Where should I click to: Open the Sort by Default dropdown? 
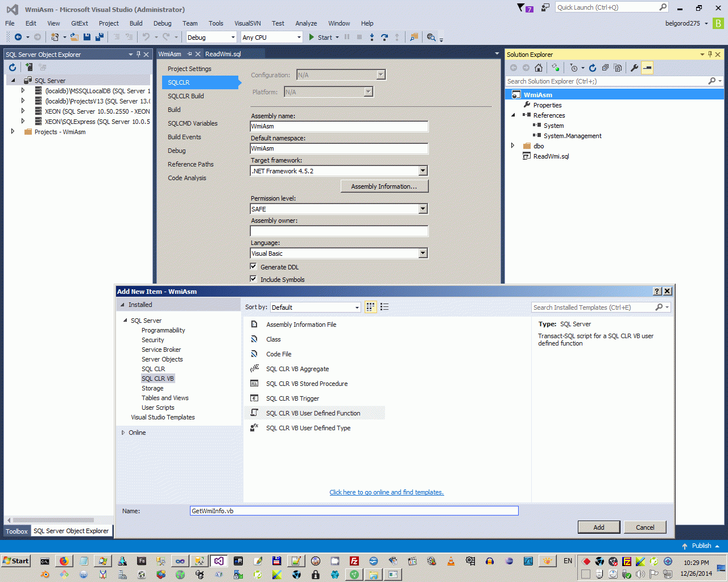315,307
